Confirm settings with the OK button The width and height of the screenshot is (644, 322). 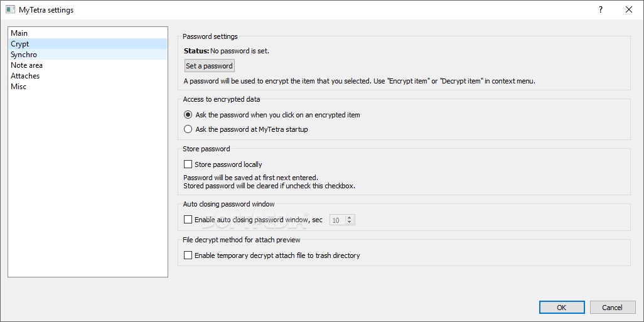pyautogui.click(x=562, y=307)
